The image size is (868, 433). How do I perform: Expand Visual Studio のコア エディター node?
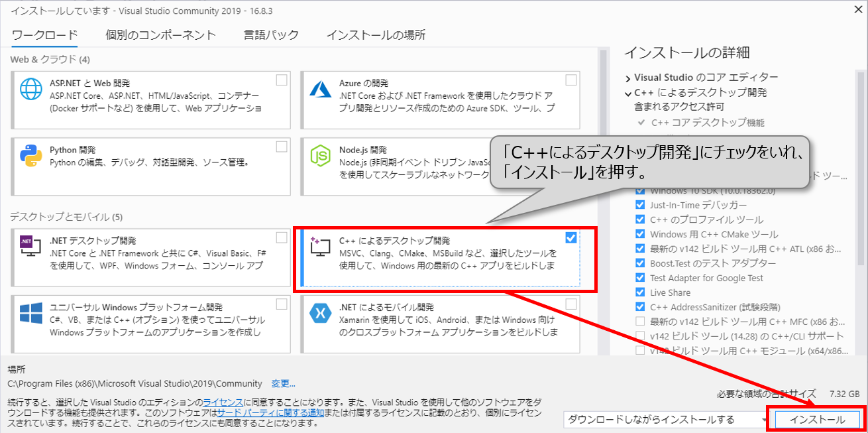pyautogui.click(x=627, y=78)
